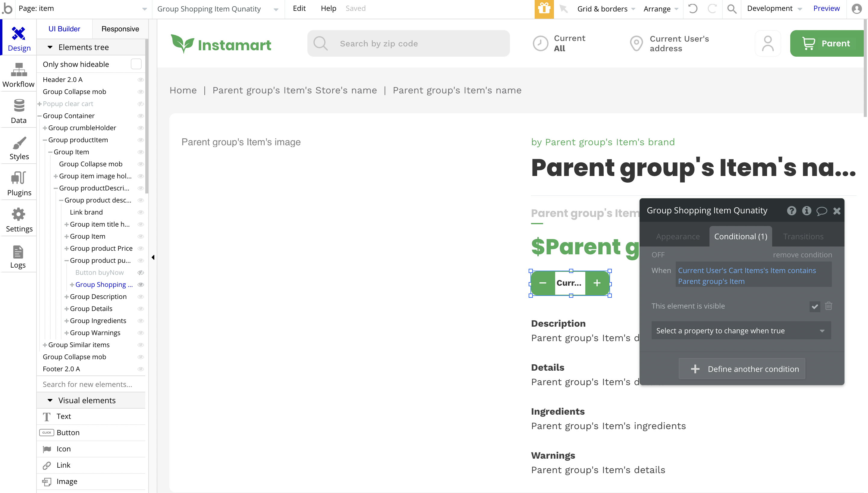
Task: Switch to the Responsive tab
Action: 120,29
